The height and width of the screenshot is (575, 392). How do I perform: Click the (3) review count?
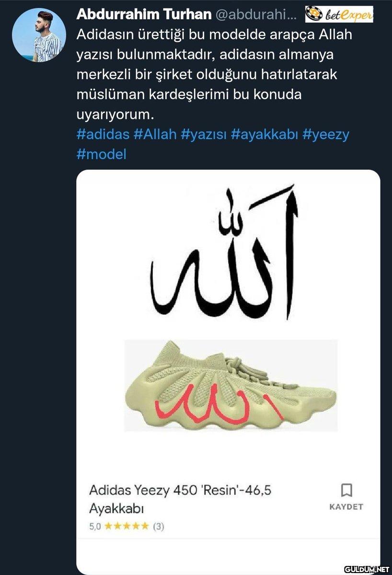tap(159, 526)
